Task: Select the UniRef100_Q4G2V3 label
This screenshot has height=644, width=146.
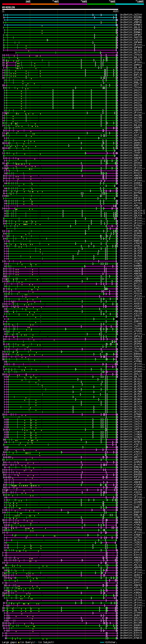Action: [131, 90]
